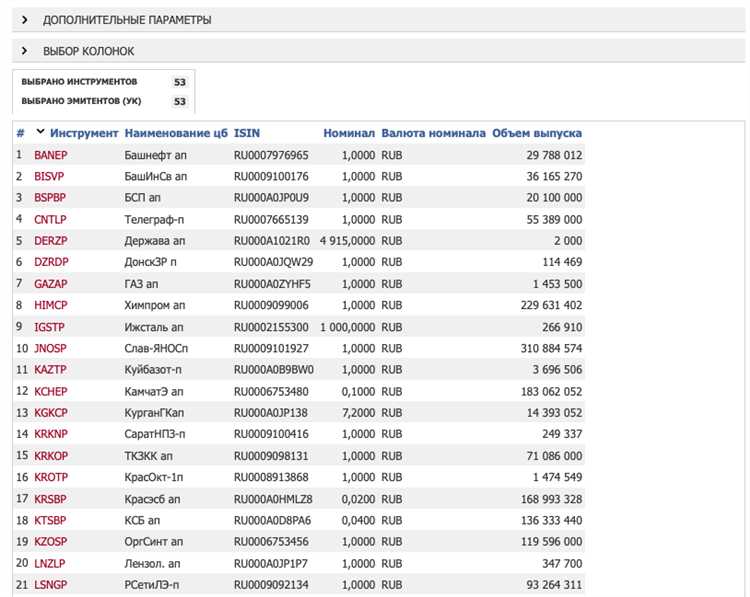The height and width of the screenshot is (597, 750).
Task: Sort by Инструмент column header
Action: coord(84,133)
